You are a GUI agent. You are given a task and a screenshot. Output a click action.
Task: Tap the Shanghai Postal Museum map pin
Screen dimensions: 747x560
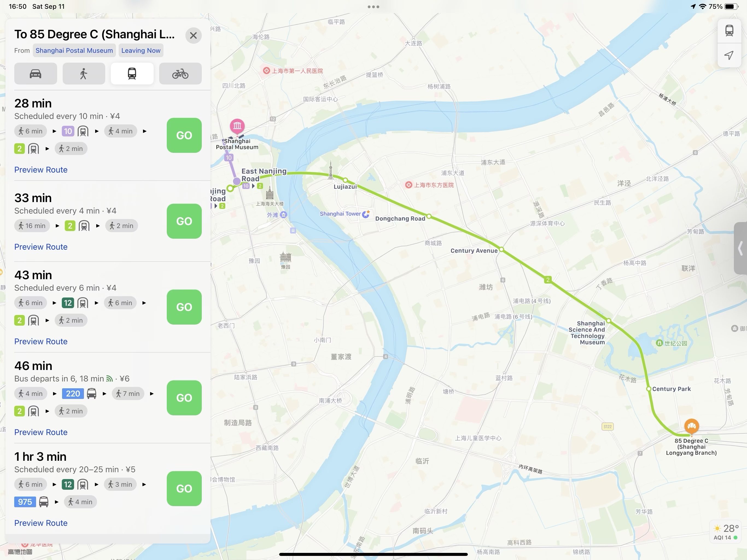pos(237,126)
